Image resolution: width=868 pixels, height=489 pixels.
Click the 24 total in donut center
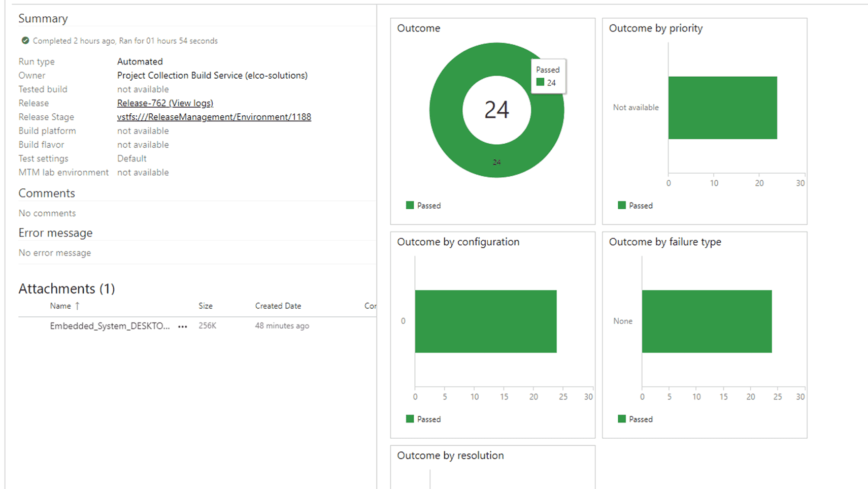[496, 110]
